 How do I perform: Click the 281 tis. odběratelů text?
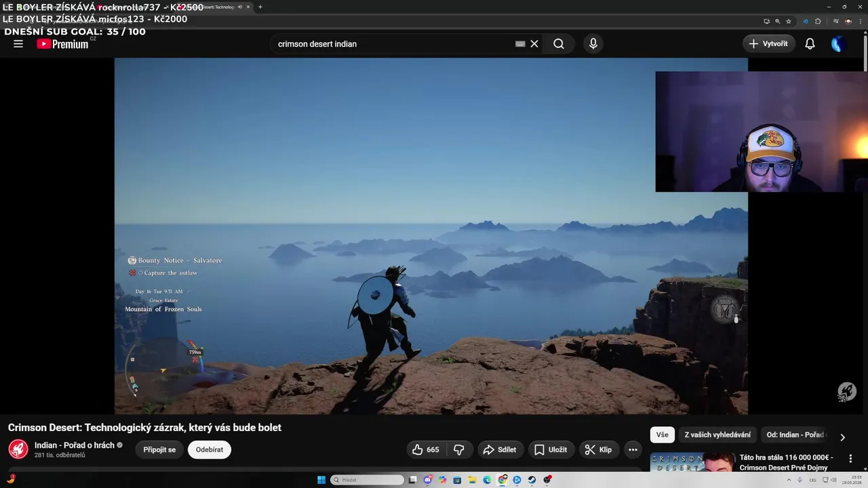coord(60,455)
